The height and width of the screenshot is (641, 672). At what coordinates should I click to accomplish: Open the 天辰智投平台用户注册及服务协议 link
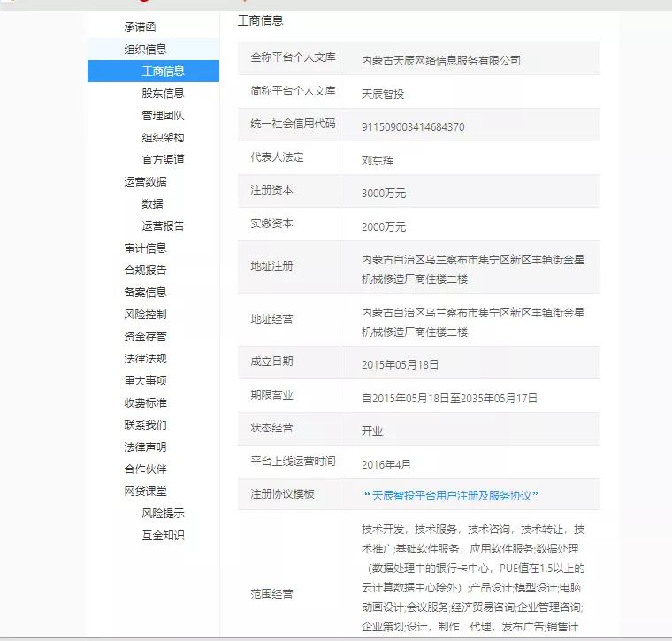451,496
